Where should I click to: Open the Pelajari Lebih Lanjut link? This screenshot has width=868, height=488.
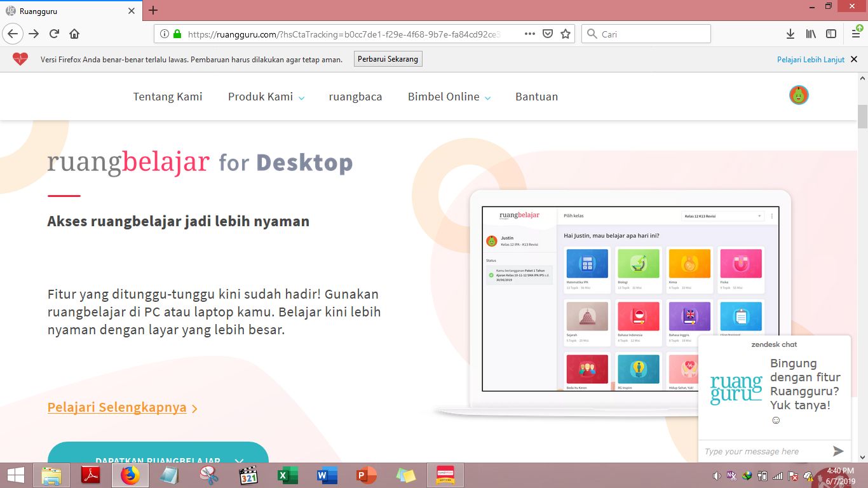[x=811, y=59]
